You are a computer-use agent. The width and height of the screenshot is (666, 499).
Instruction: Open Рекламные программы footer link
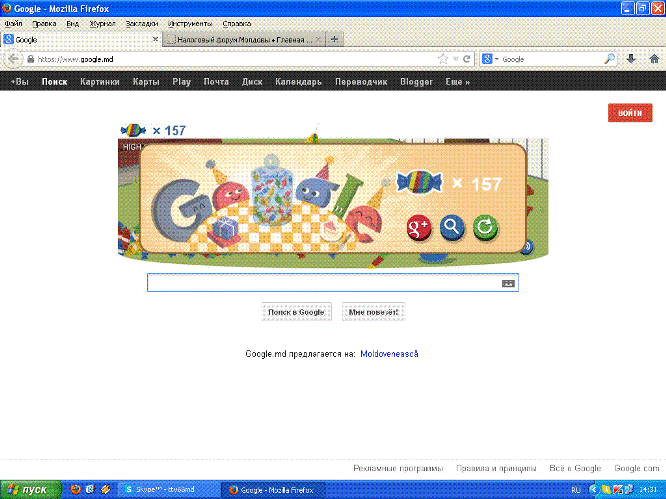point(398,468)
